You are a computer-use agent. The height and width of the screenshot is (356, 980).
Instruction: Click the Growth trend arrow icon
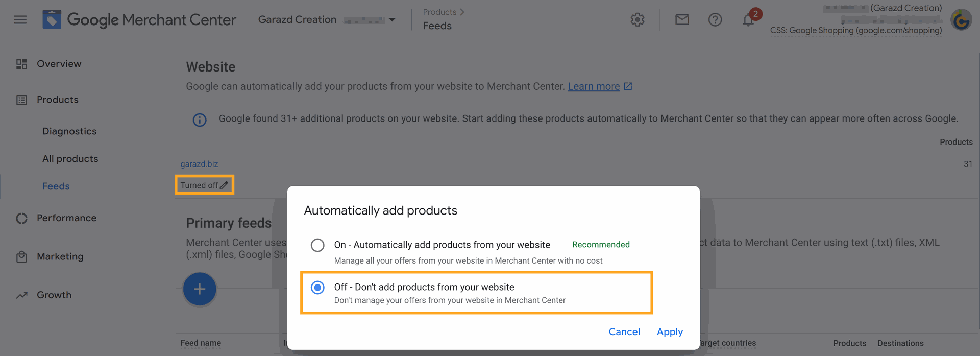click(21, 295)
